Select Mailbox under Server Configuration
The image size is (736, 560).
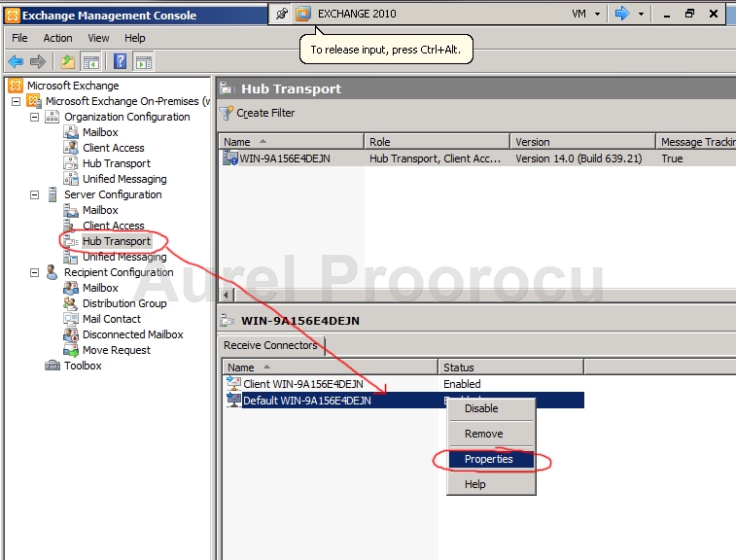point(100,210)
